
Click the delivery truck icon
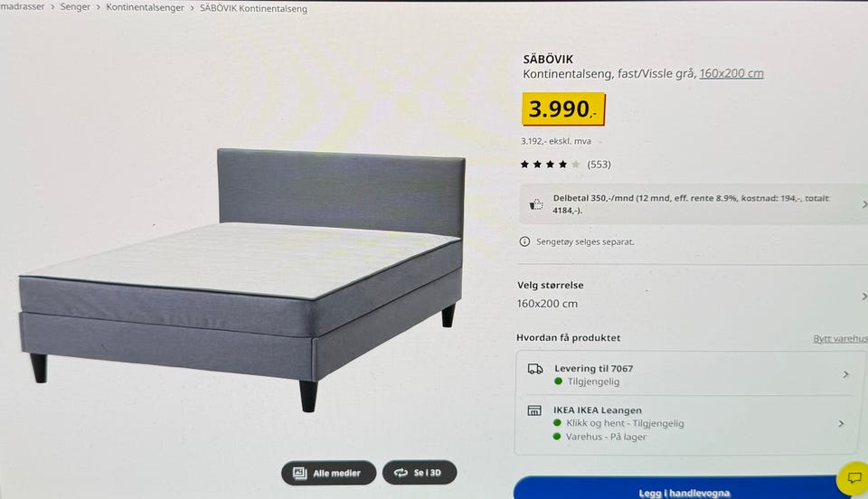(x=534, y=369)
